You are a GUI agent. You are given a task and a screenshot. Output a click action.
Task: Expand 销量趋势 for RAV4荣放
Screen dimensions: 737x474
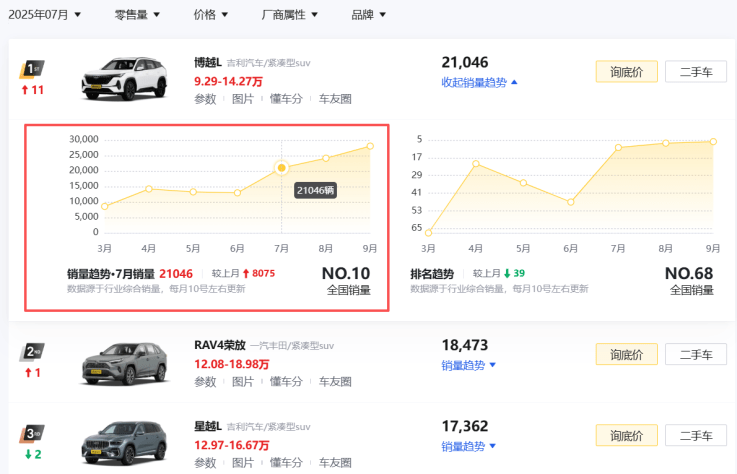point(468,365)
